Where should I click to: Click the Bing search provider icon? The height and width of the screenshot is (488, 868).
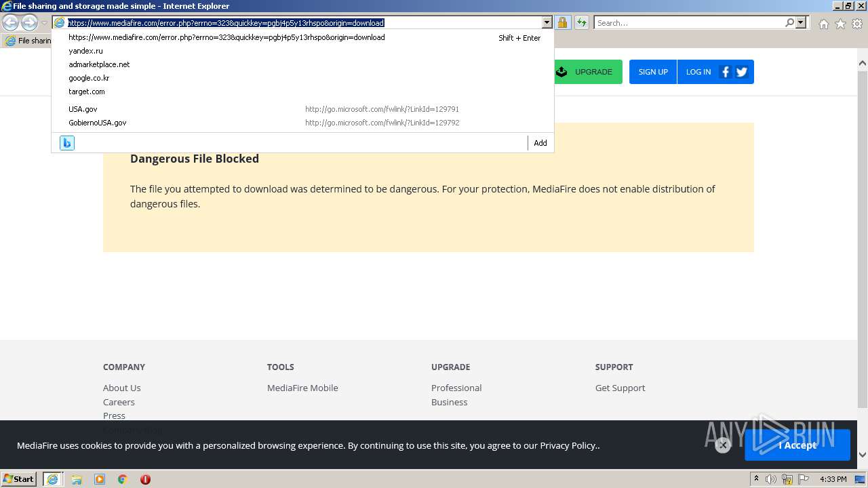(x=67, y=143)
